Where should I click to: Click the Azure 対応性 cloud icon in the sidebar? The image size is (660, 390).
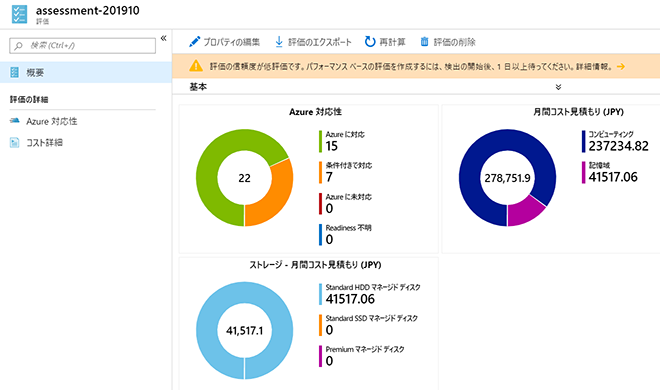[x=15, y=121]
